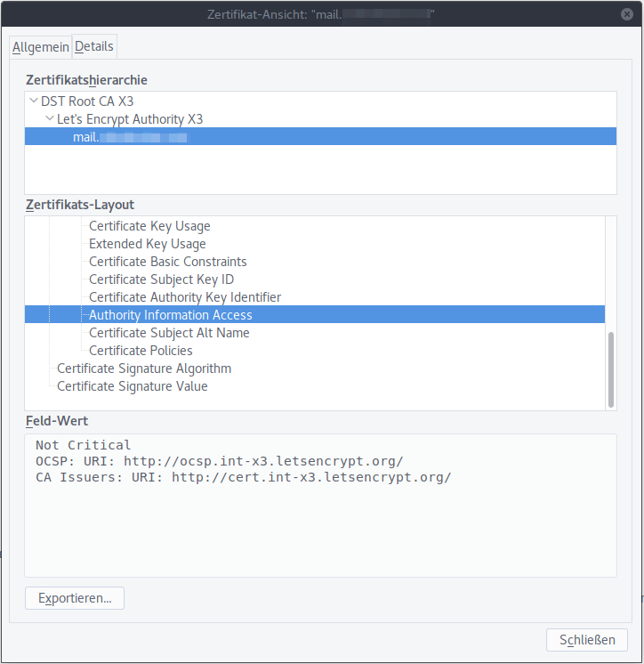Select Authority Information Access field

[x=170, y=315]
